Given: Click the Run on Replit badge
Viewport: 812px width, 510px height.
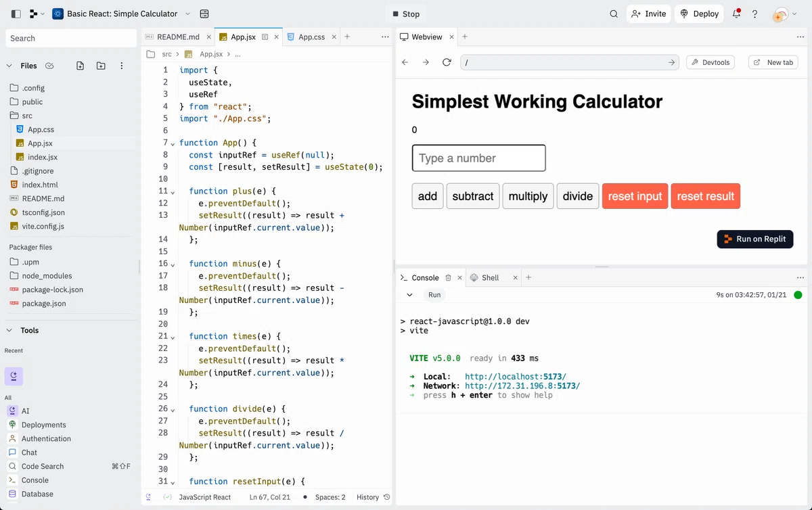Looking at the screenshot, I should click(755, 239).
